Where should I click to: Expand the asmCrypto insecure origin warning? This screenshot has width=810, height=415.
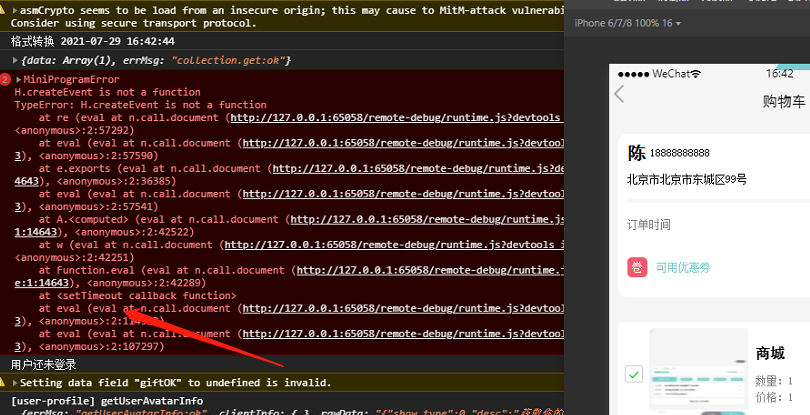pos(14,10)
